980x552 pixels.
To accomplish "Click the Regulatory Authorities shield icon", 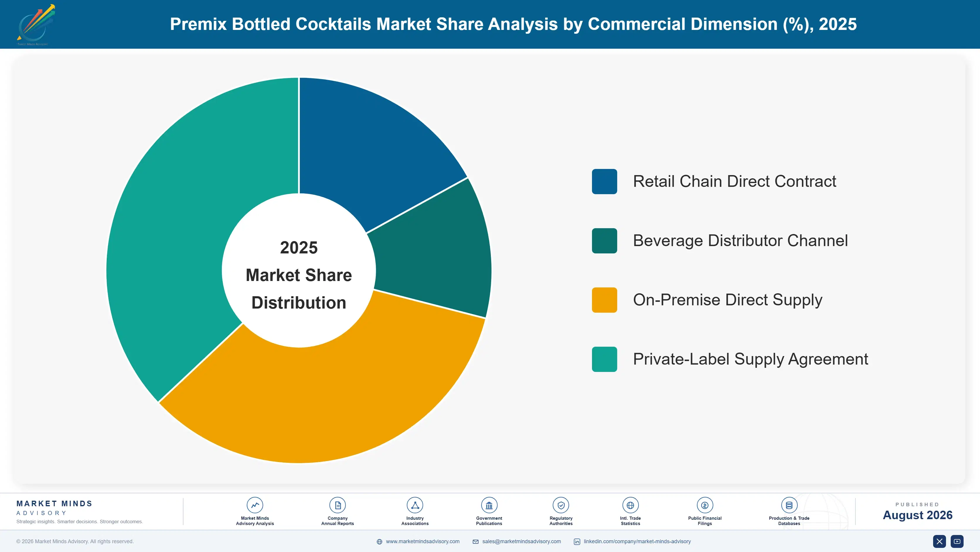I will tap(561, 505).
